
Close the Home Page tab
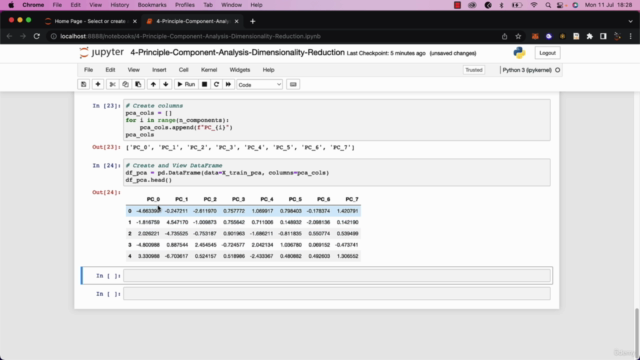coord(135,21)
